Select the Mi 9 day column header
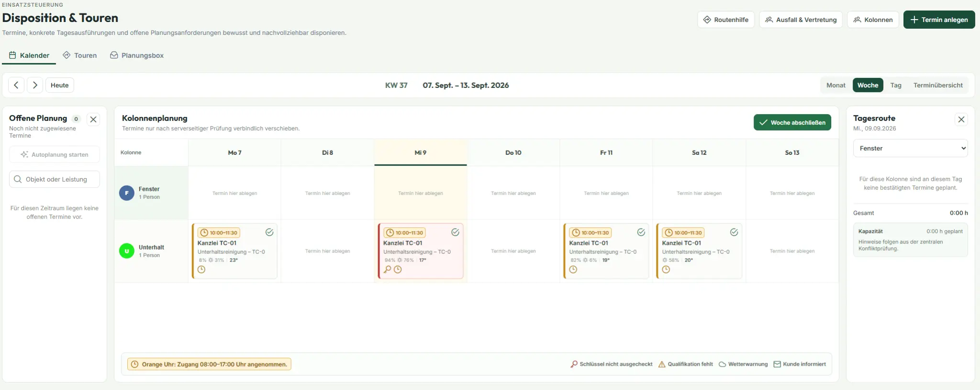980x390 pixels. click(x=421, y=152)
